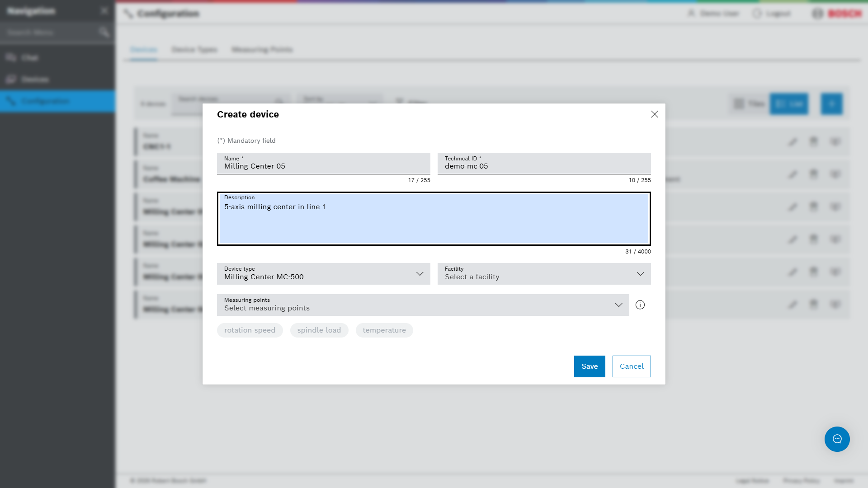Save the new device

tap(590, 366)
